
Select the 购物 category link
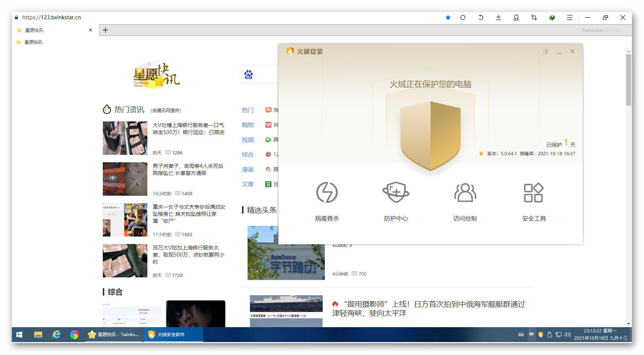[248, 125]
